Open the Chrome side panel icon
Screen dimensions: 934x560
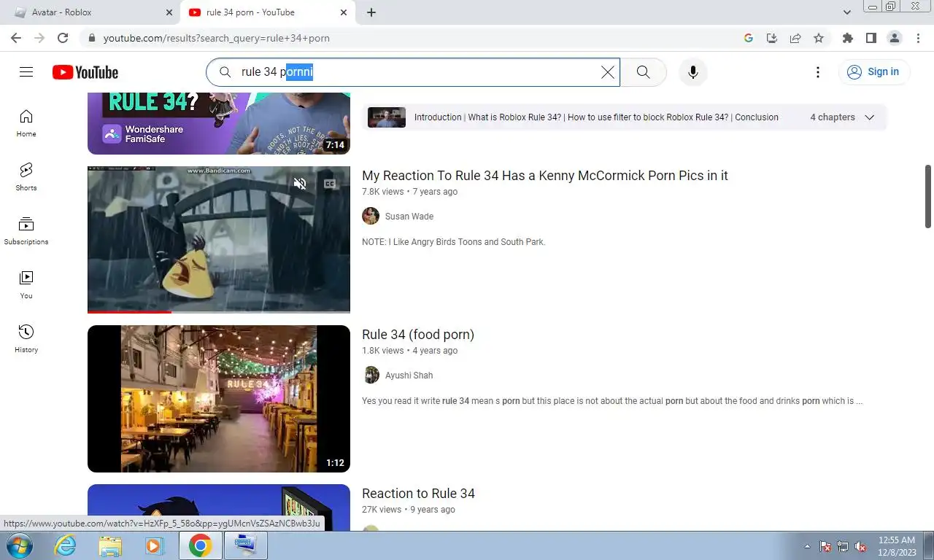coord(871,38)
